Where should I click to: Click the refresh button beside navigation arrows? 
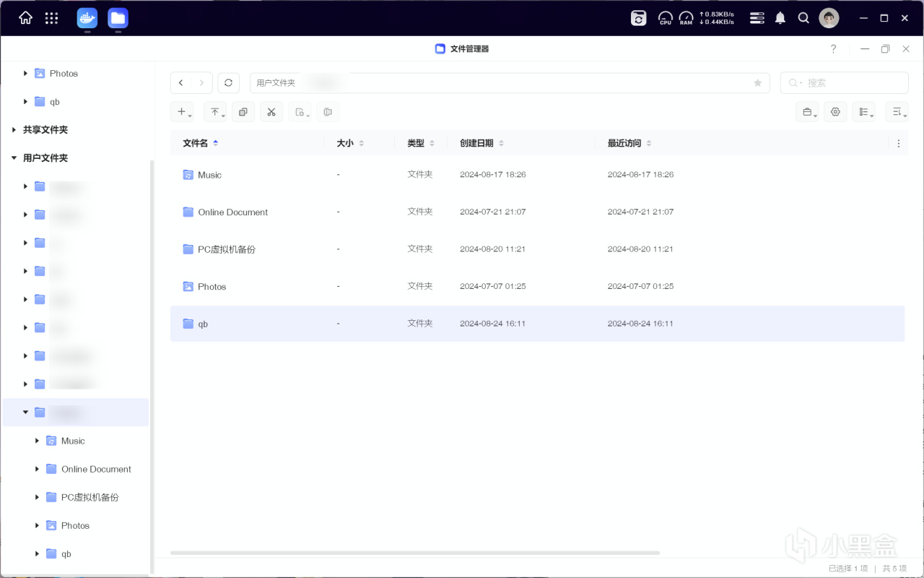[228, 83]
